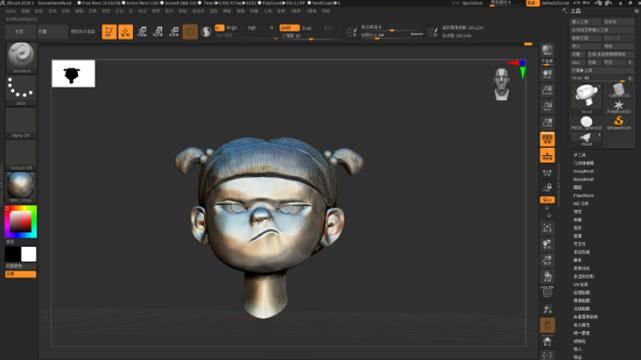Activate the Scale transform tool in top shelf
Viewport: 641px width, 360px height.
pyautogui.click(x=158, y=31)
